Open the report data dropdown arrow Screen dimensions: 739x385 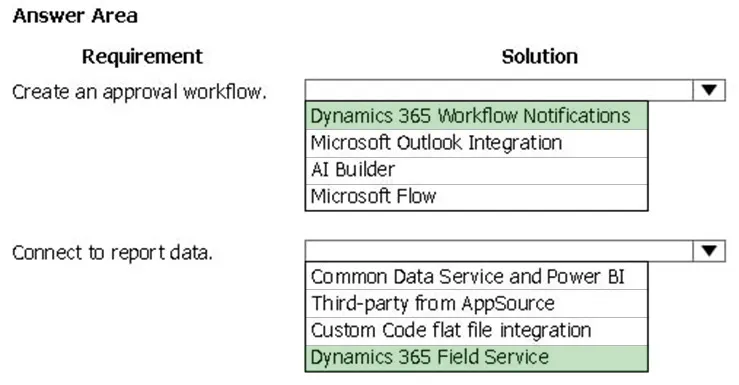tap(709, 251)
